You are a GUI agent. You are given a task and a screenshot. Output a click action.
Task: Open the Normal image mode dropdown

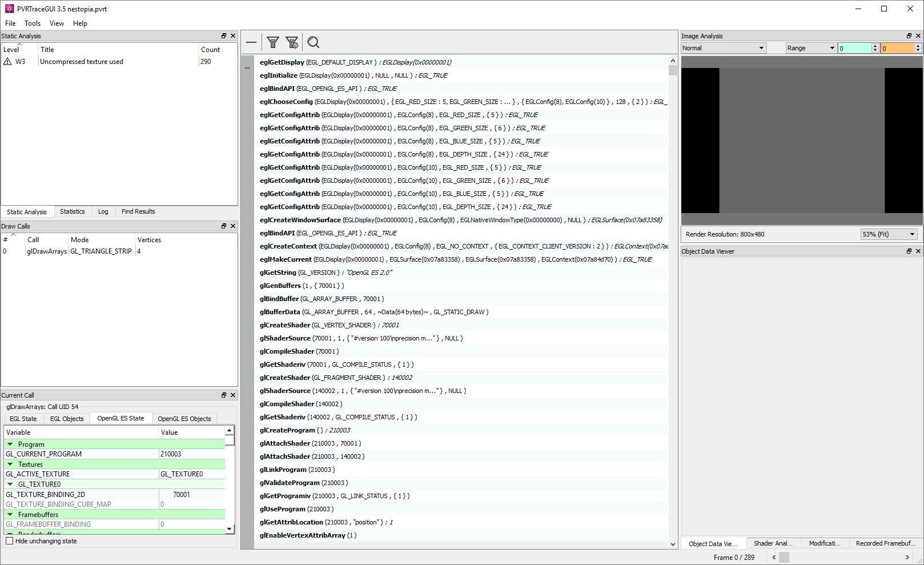point(723,48)
